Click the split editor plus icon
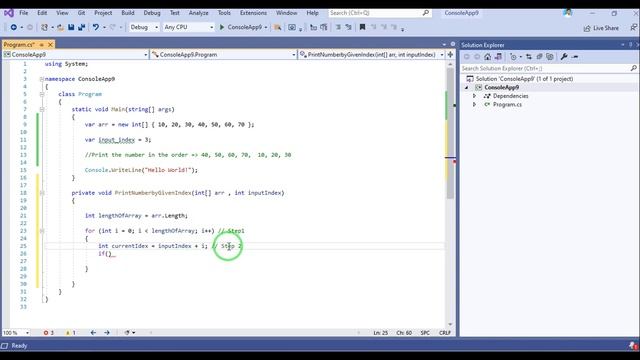Screen dimensions: 640x360 pos(450,54)
